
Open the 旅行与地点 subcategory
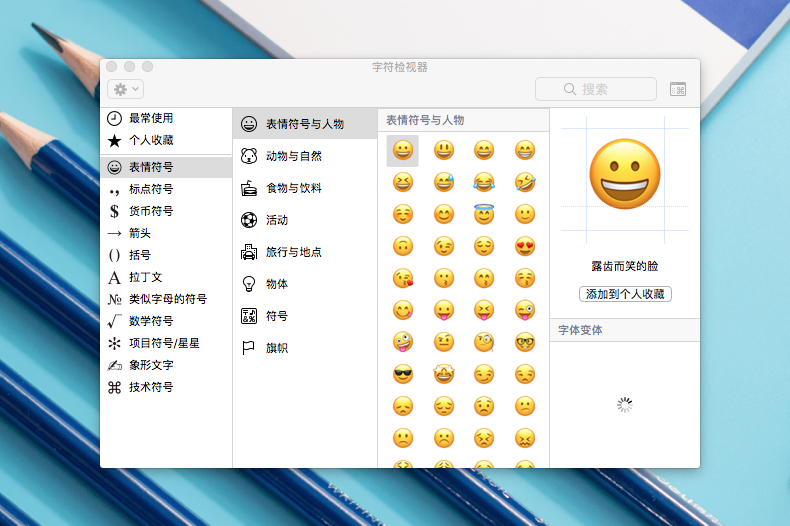coord(305,252)
